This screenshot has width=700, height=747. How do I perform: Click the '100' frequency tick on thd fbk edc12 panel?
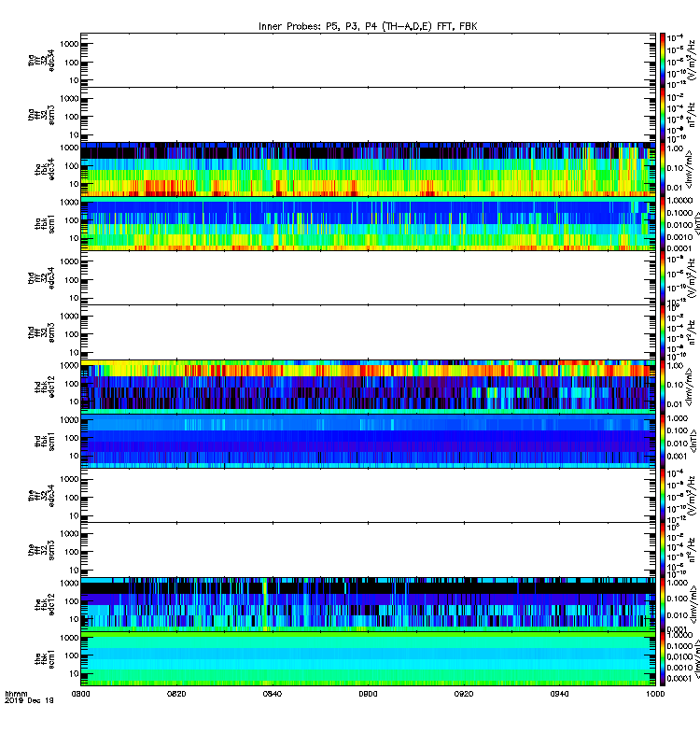[72, 384]
